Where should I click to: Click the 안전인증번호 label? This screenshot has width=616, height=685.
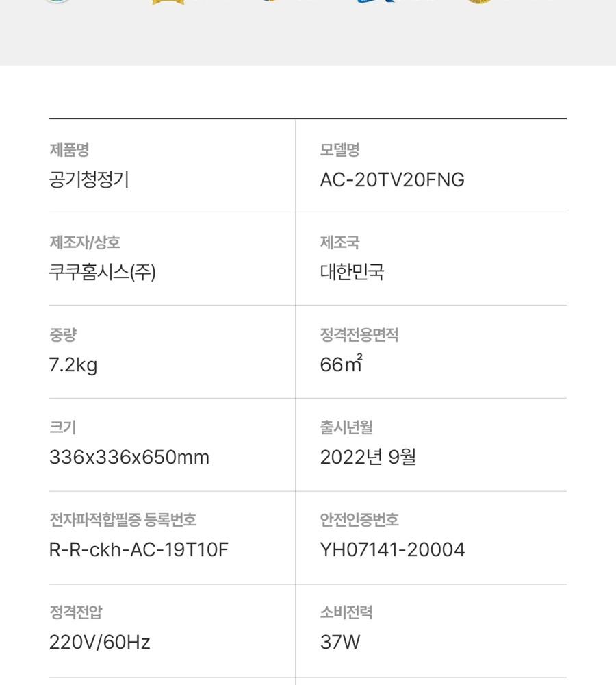359,520
